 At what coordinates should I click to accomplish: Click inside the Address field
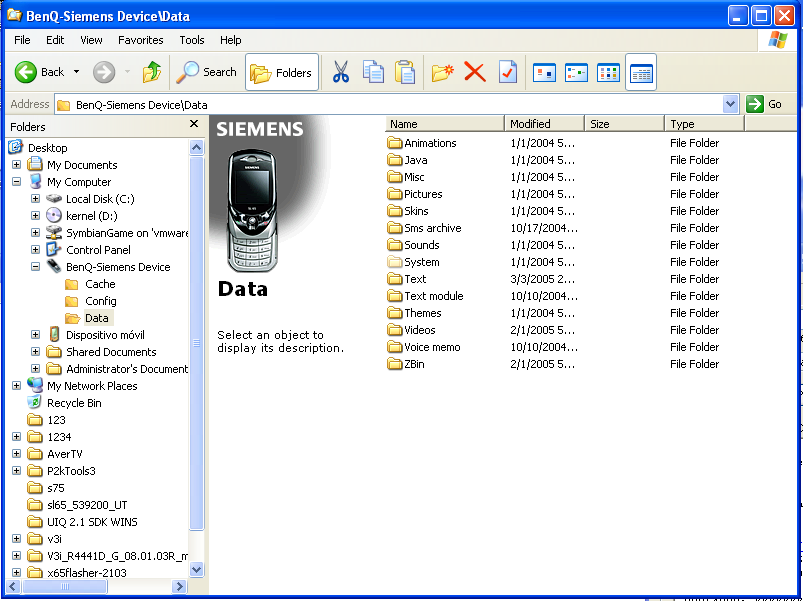[x=389, y=105]
